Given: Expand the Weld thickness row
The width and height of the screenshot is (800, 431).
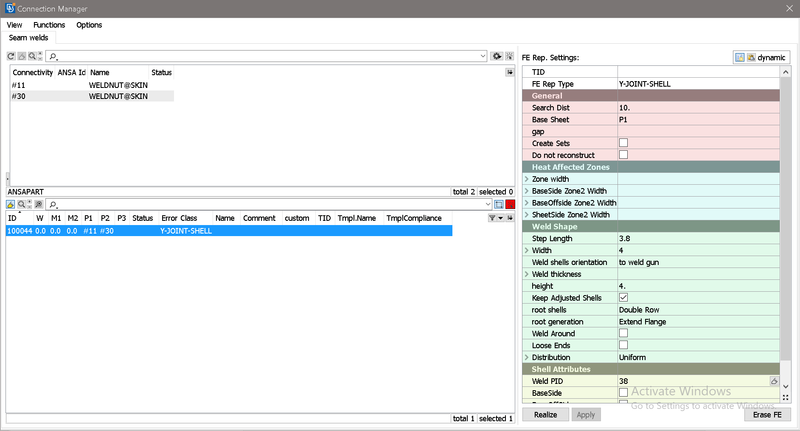Looking at the screenshot, I should point(527,274).
